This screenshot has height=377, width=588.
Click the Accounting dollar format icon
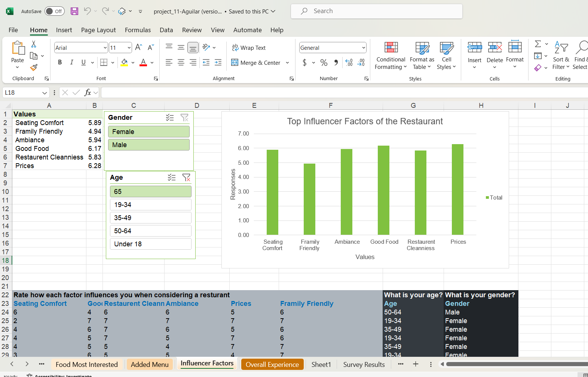(304, 63)
